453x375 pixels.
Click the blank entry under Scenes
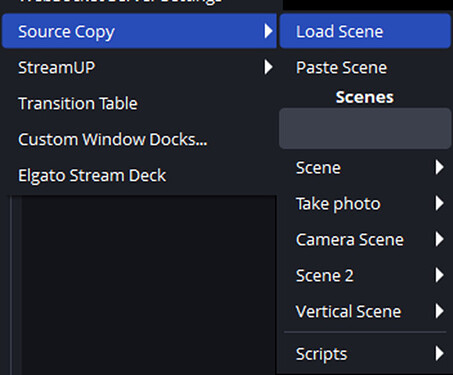pos(365,128)
